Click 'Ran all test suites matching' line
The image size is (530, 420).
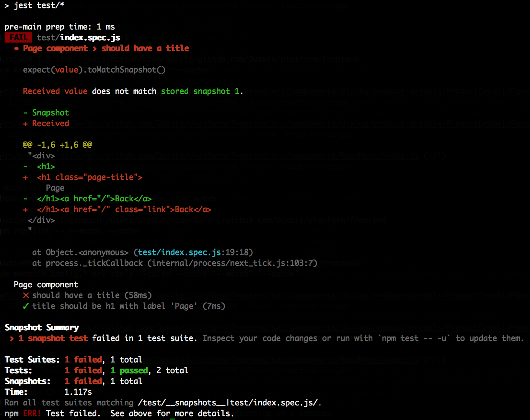coord(163,403)
